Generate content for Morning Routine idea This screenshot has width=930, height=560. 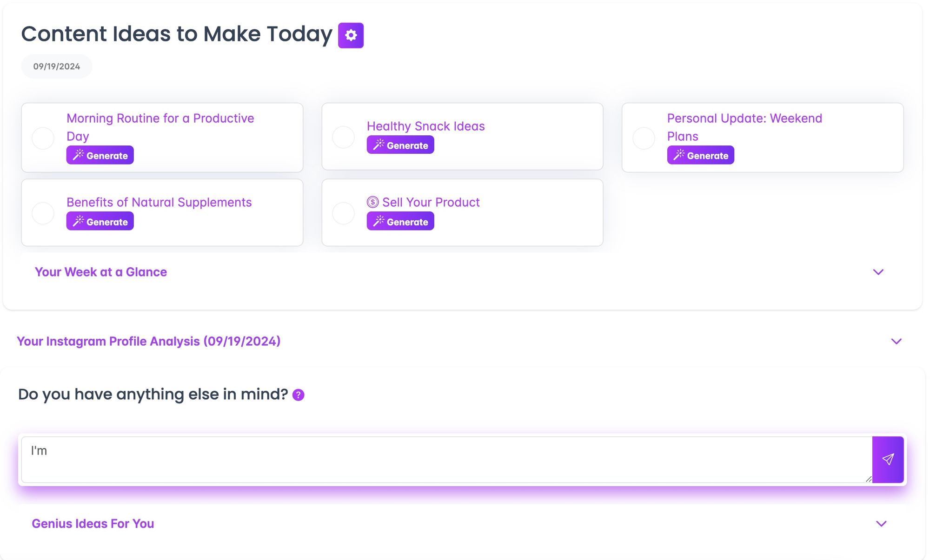[100, 155]
